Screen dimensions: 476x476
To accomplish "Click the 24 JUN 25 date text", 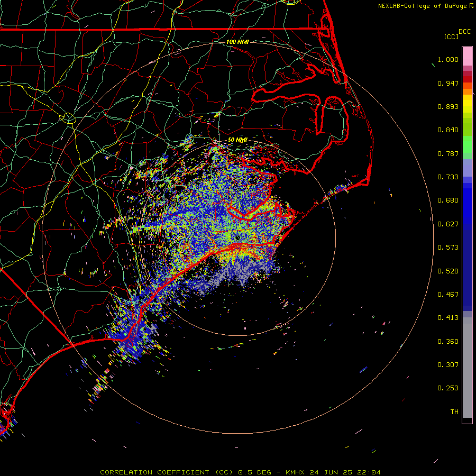I will [x=331, y=472].
